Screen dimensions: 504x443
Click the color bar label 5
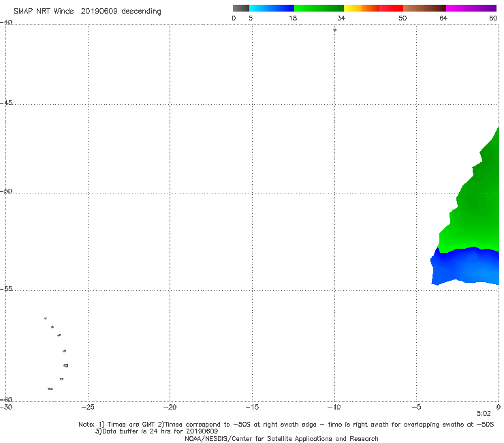(251, 18)
